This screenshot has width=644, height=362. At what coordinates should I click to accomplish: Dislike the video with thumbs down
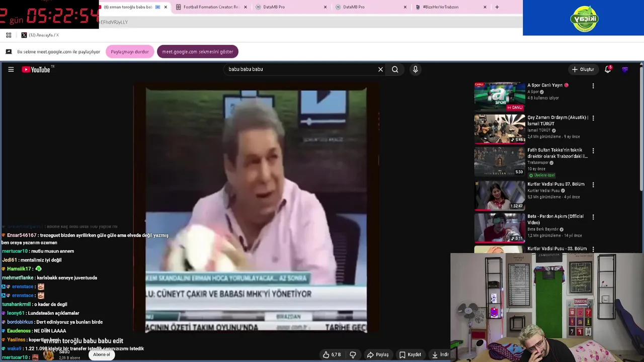point(353,354)
